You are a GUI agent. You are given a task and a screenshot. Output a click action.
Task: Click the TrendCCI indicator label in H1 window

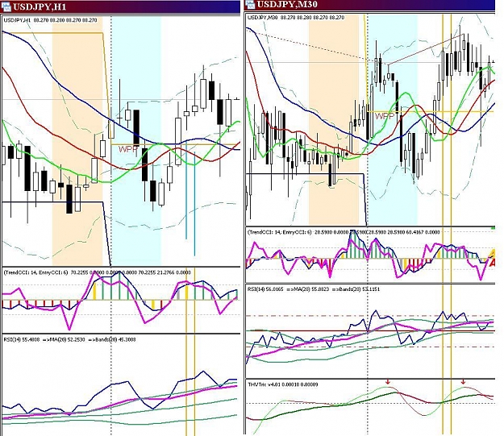pos(97,272)
